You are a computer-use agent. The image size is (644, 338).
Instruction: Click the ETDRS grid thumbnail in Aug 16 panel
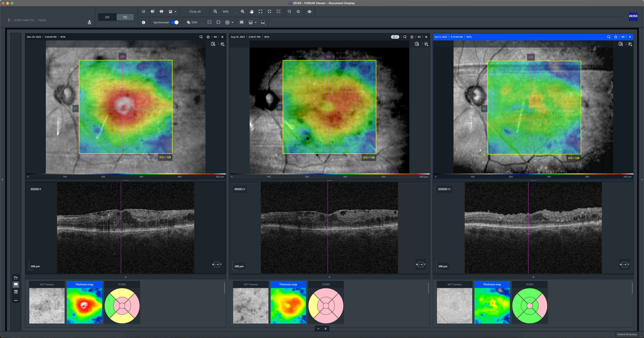(326, 306)
